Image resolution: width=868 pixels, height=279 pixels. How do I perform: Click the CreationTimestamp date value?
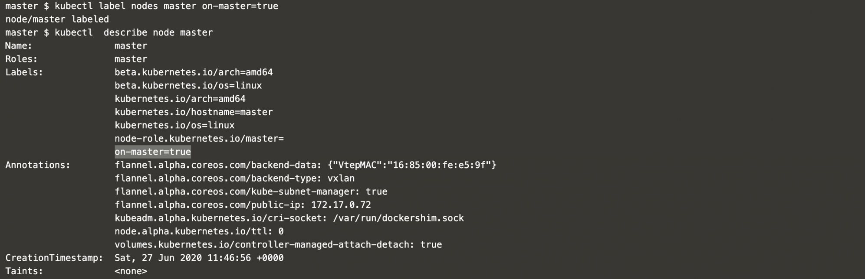(199, 258)
